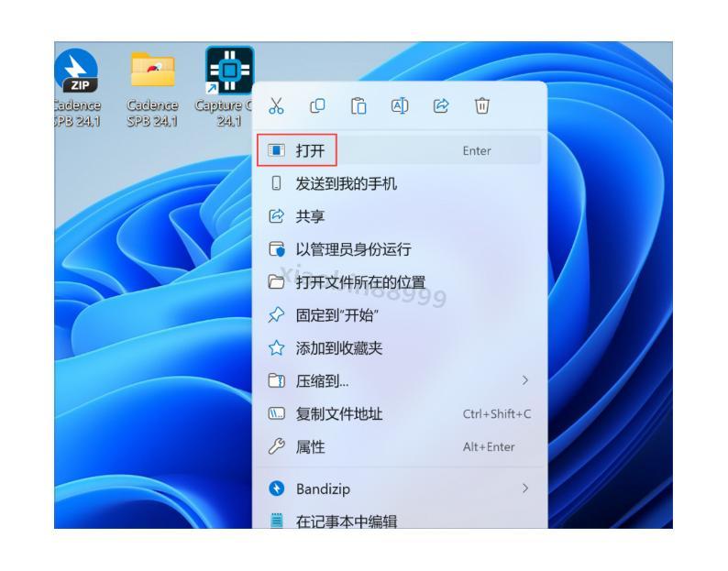Select 打开文件所在的位置
Viewport: 728px width, 571px height.
click(399, 282)
